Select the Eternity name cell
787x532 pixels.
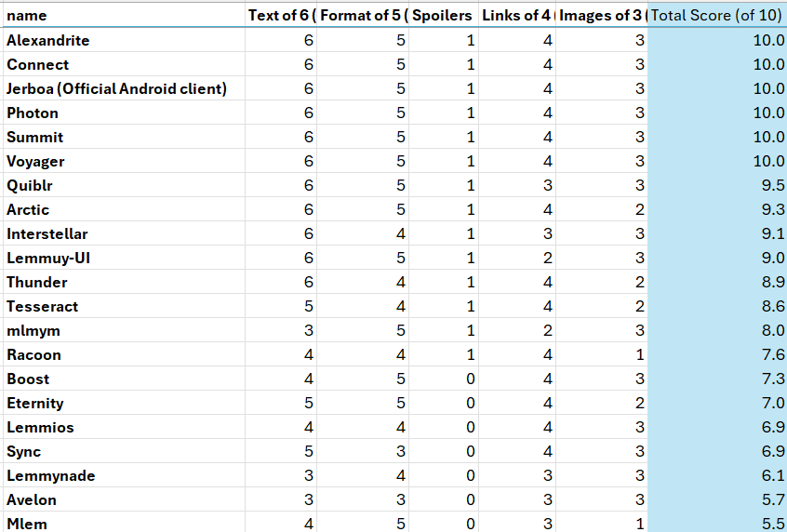click(124, 403)
